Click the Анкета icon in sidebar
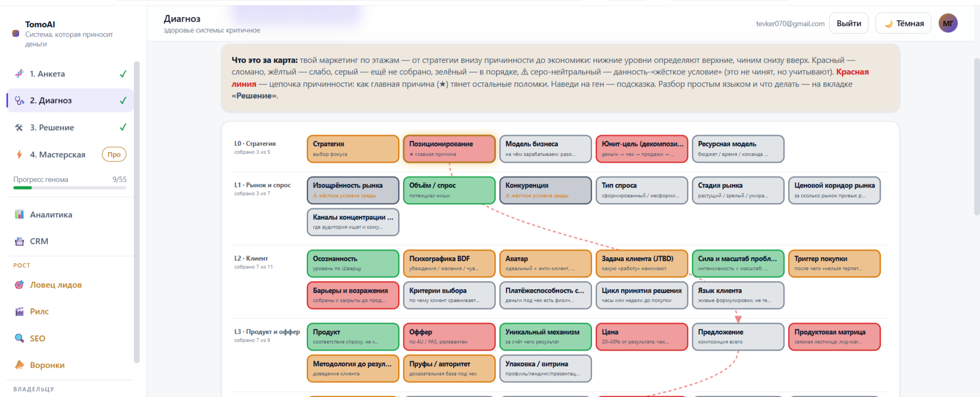Viewport: 980px width, 397px height. point(19,73)
